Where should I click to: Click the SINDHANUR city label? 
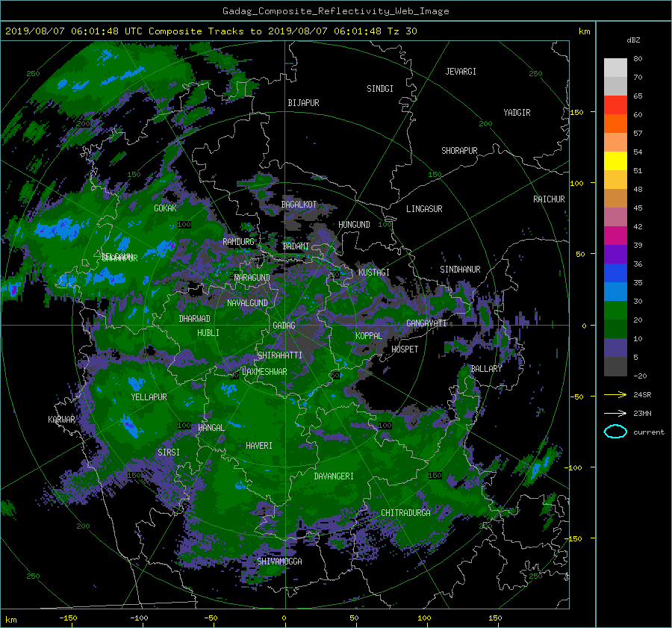460,270
